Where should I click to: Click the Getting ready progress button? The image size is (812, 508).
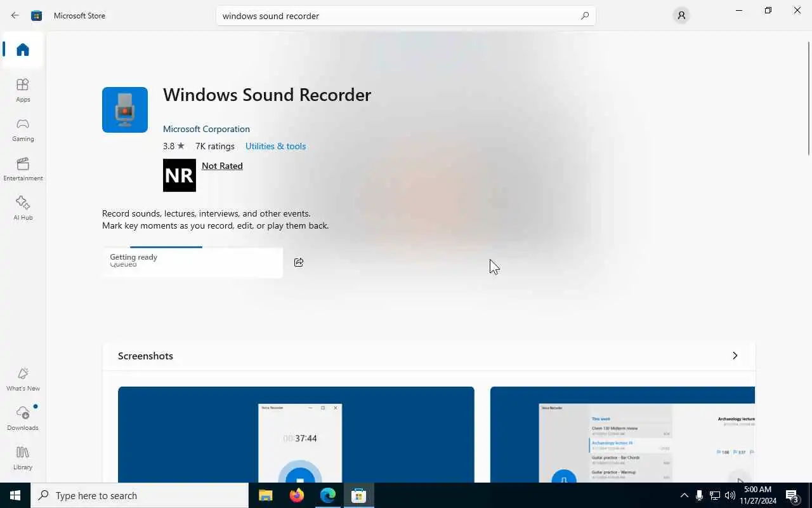(193, 262)
